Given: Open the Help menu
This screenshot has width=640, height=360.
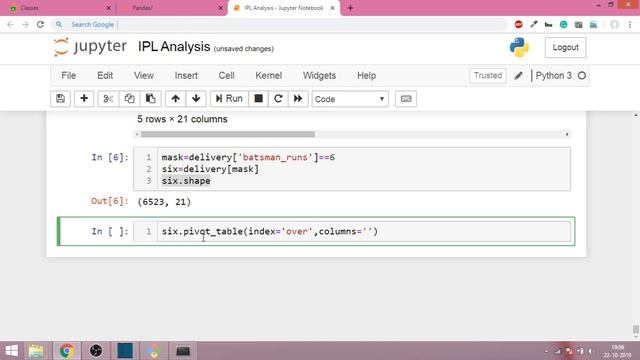Looking at the screenshot, I should click(x=367, y=76).
